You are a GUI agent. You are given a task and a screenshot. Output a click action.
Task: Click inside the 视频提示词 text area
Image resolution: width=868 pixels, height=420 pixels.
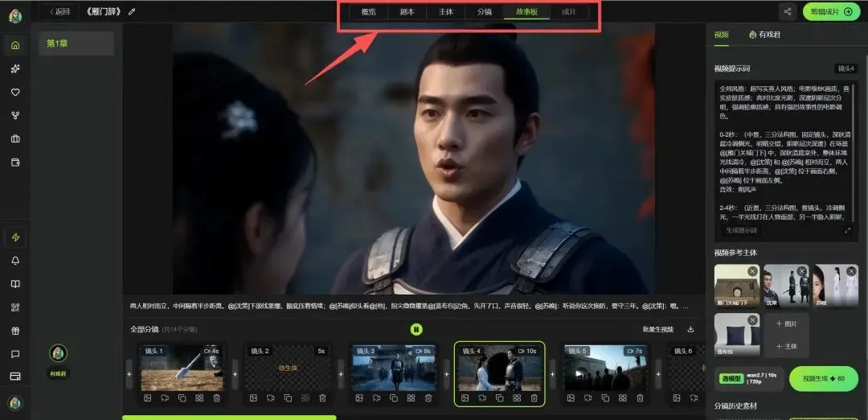pyautogui.click(x=786, y=152)
